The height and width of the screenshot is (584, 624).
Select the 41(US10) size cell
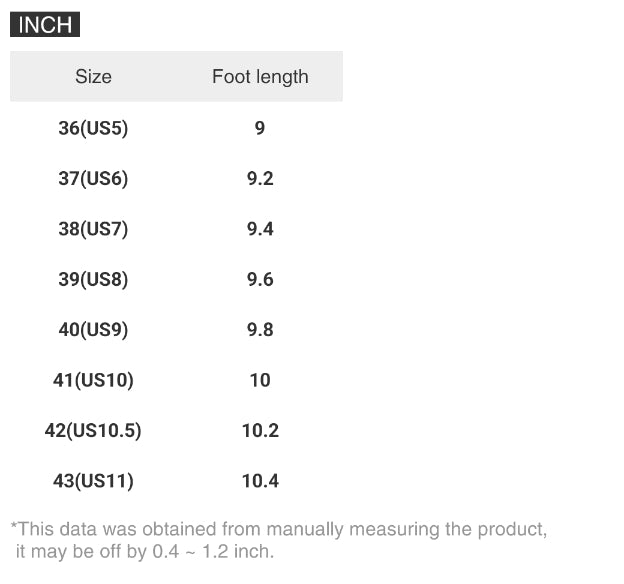coord(93,380)
